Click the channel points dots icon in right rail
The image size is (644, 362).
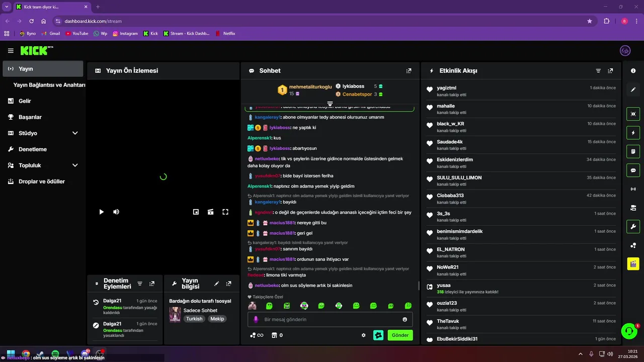point(633,245)
